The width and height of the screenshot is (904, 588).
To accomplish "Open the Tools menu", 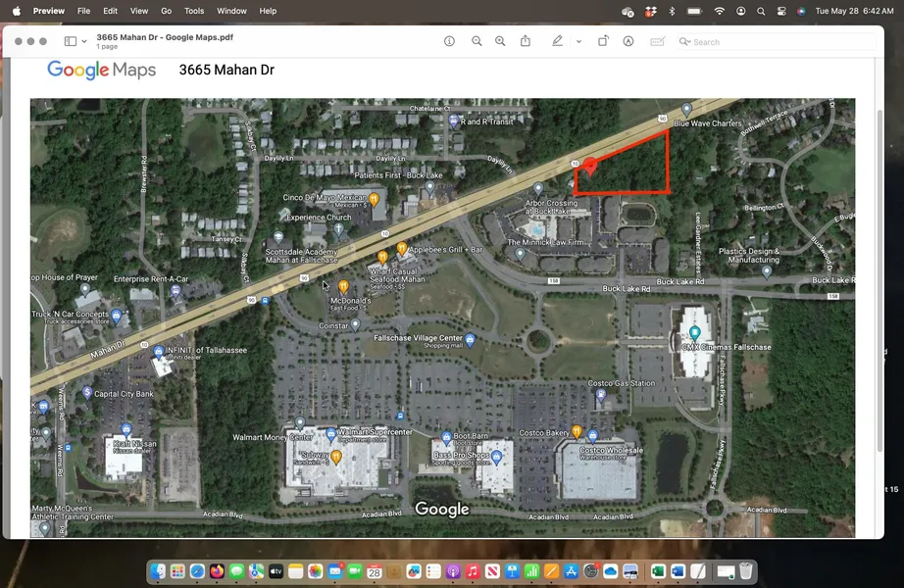I will click(x=194, y=11).
